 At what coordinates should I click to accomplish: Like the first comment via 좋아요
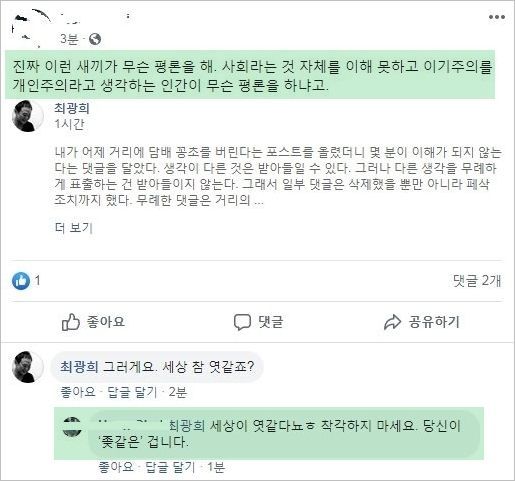tap(78, 392)
